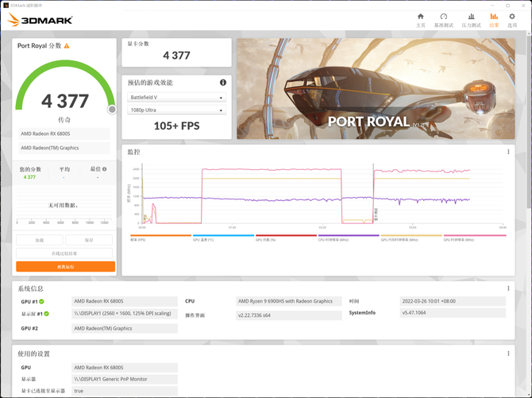
Task: Click the Compare Results Online (在线比较结果) button
Action: pyautogui.click(x=65, y=253)
